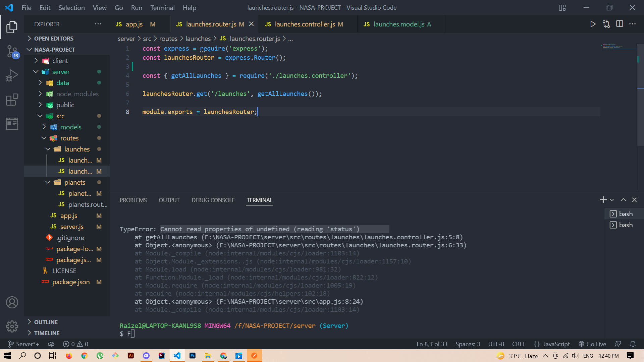This screenshot has width=644, height=362.
Task: Change indentation via Spaces: 3
Action: 468,344
